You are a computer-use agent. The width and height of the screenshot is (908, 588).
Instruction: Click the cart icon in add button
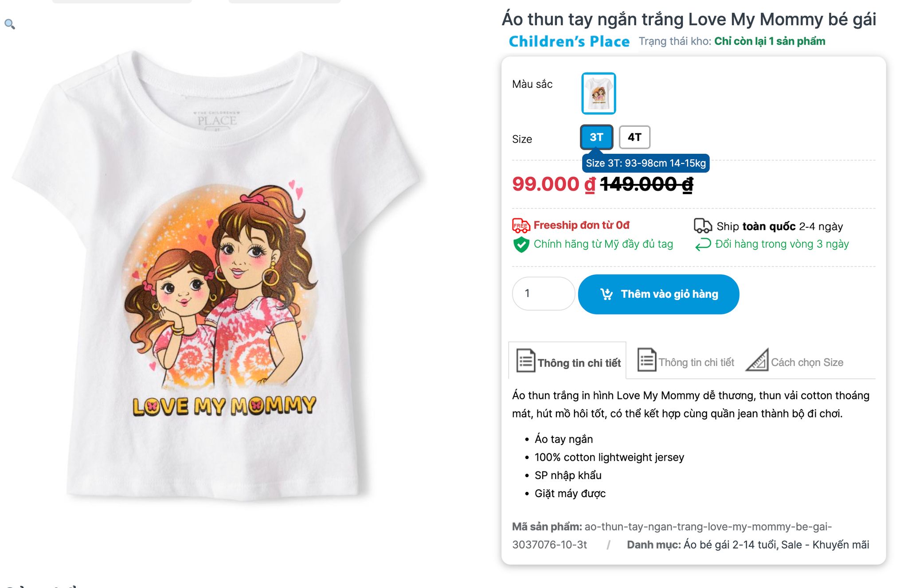coord(606,294)
